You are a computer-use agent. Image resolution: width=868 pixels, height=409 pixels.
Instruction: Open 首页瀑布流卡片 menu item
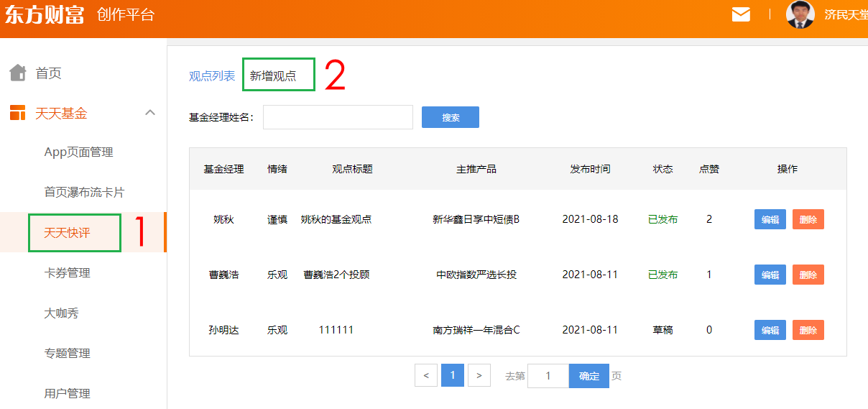[84, 193]
